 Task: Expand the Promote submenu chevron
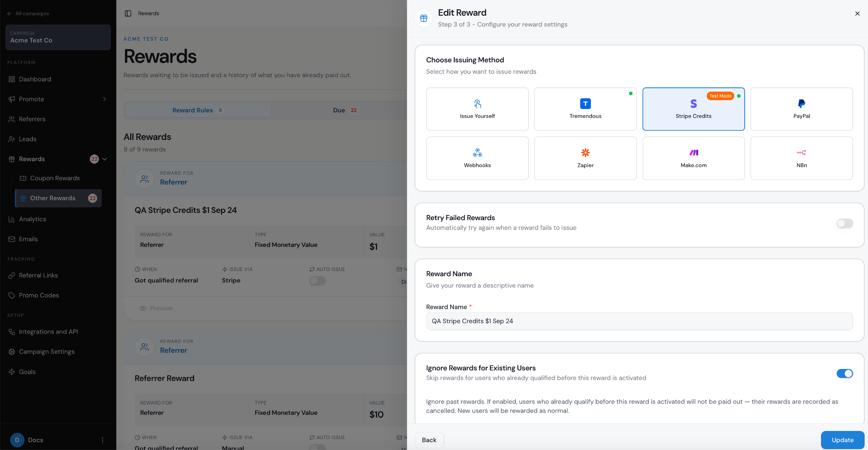click(x=105, y=99)
